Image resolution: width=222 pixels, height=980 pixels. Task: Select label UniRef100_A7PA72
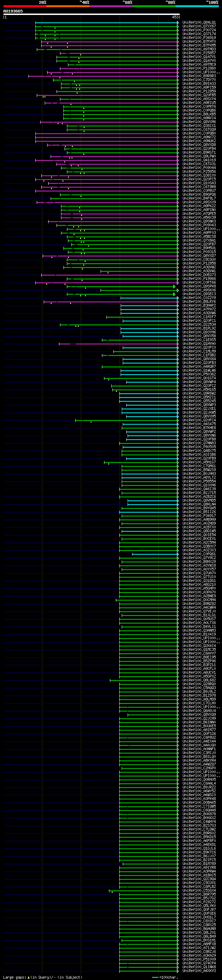tap(199, 309)
